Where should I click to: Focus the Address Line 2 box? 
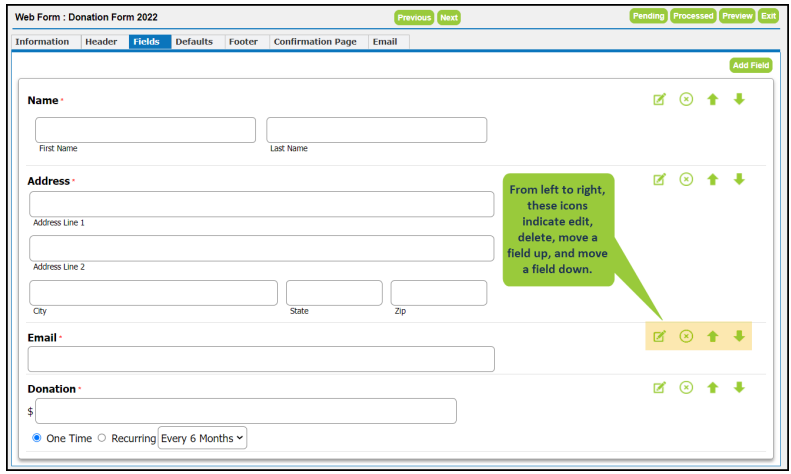(261, 248)
